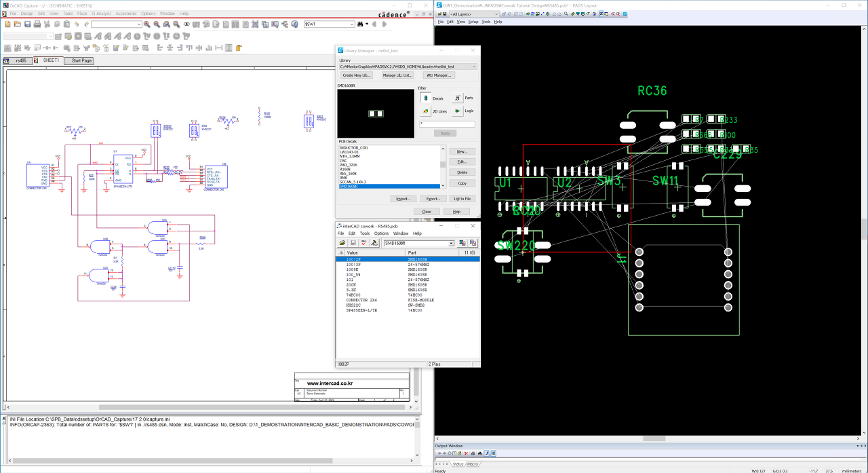Click the Create New Lib button

357,75
